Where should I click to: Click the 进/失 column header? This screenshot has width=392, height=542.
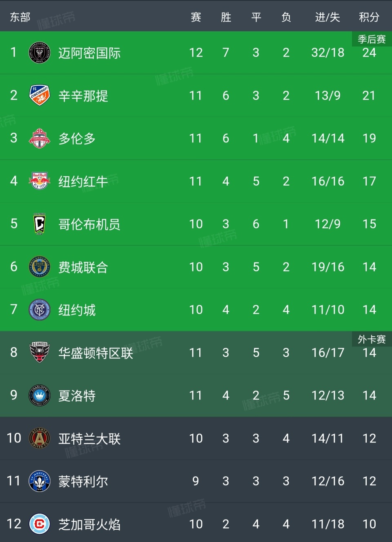coord(327,17)
